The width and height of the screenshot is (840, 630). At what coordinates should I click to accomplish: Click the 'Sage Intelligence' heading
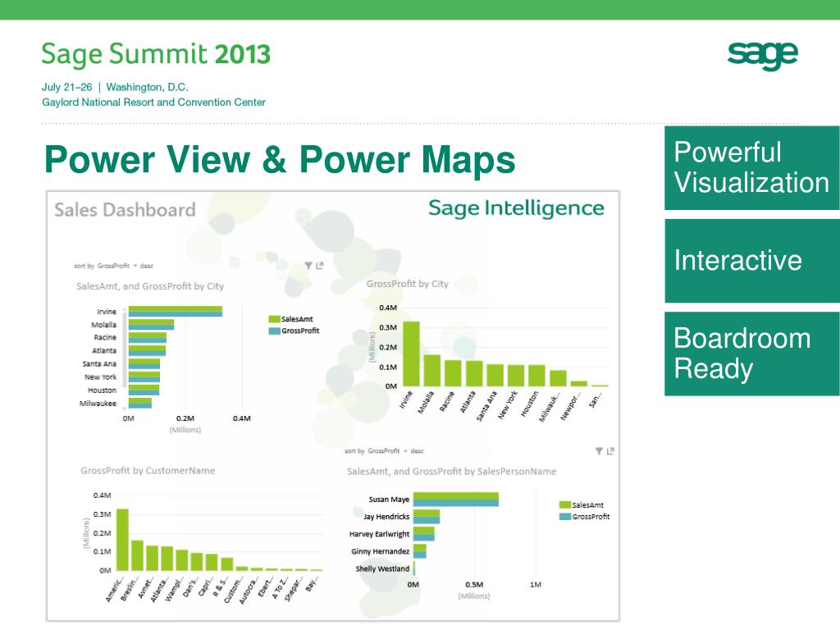pos(517,208)
